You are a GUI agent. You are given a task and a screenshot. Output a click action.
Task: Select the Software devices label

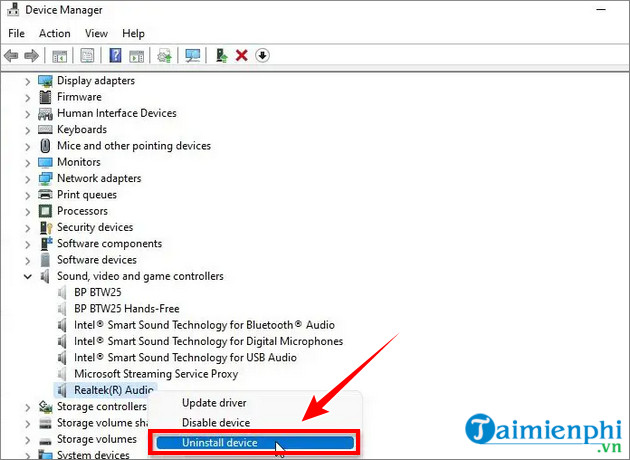pos(96,260)
